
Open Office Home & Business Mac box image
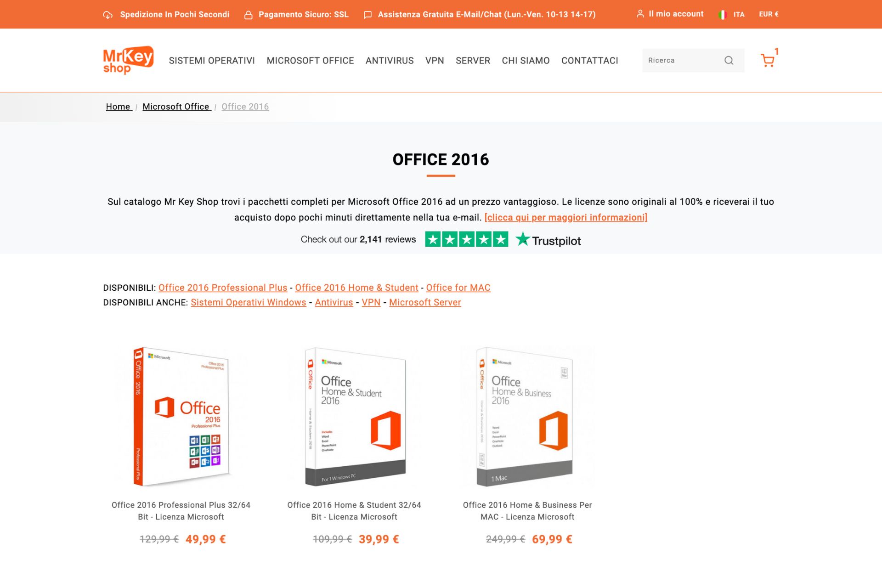pos(526,416)
